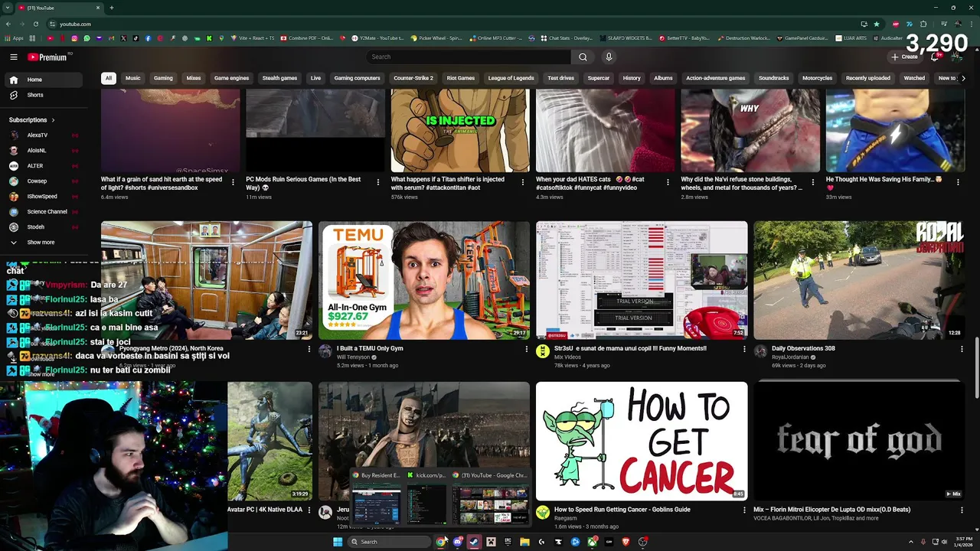Select the Recently uploaded filter chip
Screen dimensions: 980x551
click(x=868, y=78)
